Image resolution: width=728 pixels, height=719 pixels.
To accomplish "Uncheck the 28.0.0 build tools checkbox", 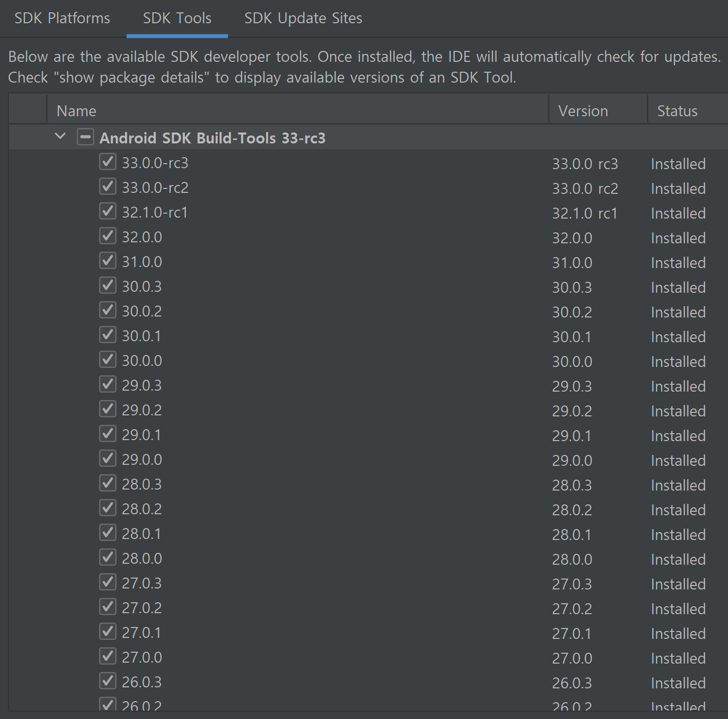I will [x=108, y=557].
